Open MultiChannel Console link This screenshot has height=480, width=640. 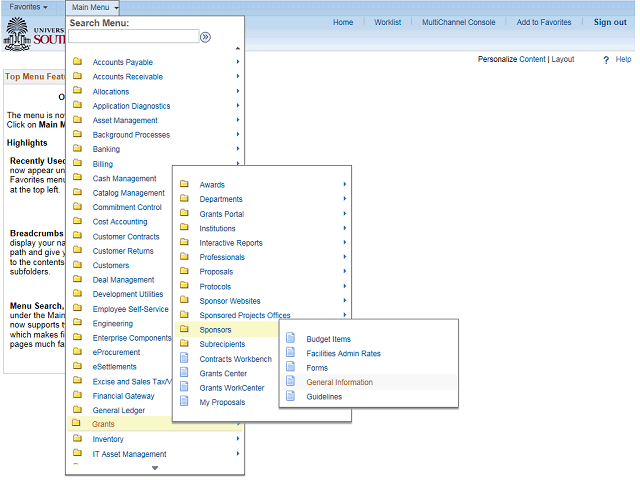[459, 22]
